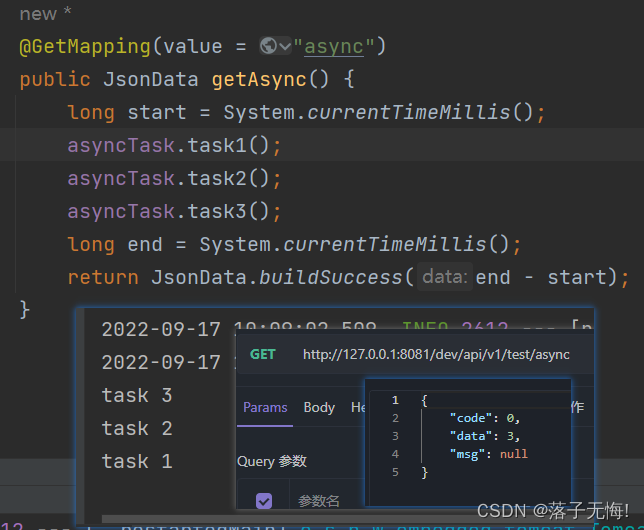The image size is (644, 530).
Task: Click the "data": 3 response line
Action: (x=485, y=436)
